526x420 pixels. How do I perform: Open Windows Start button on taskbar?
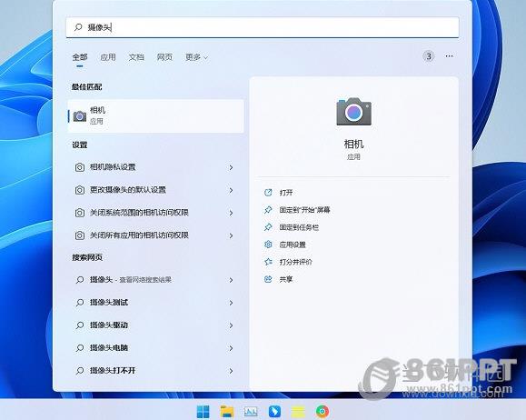[x=203, y=411]
